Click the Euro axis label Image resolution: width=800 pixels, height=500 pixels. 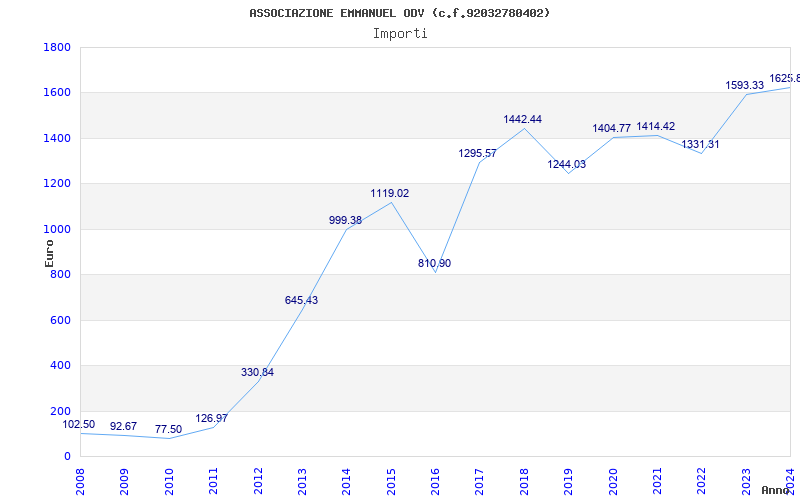[49, 253]
